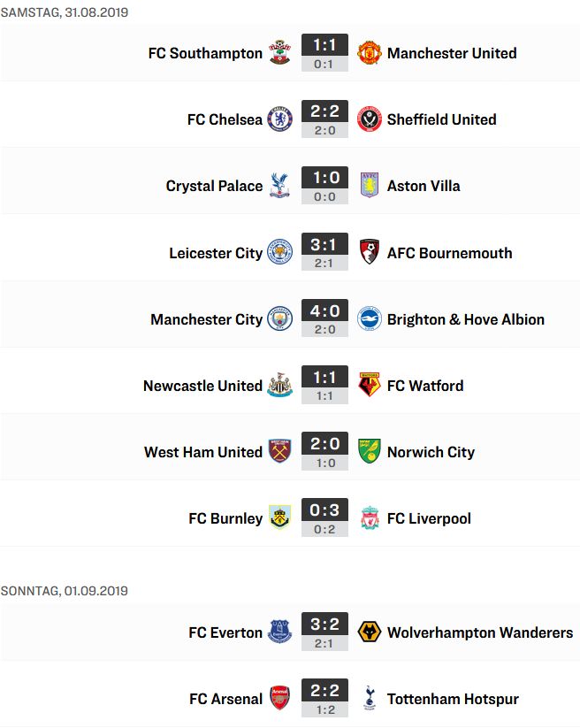
Task: Open the West Ham United team link
Action: click(x=203, y=452)
